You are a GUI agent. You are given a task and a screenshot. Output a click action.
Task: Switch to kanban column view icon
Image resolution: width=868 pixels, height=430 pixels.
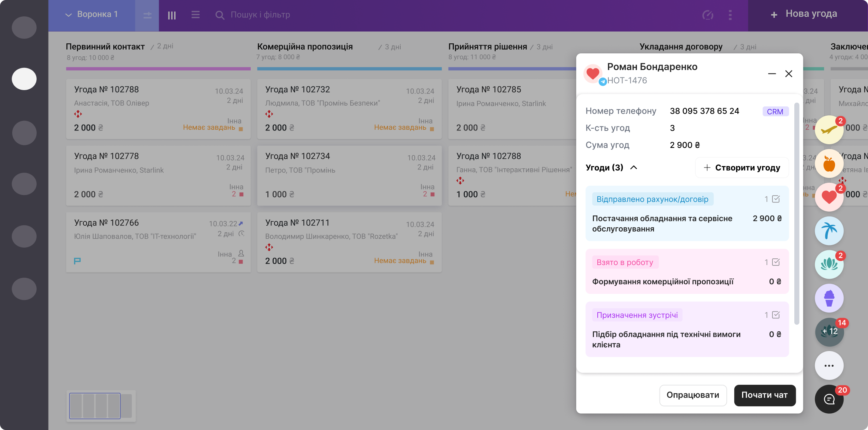(x=172, y=15)
